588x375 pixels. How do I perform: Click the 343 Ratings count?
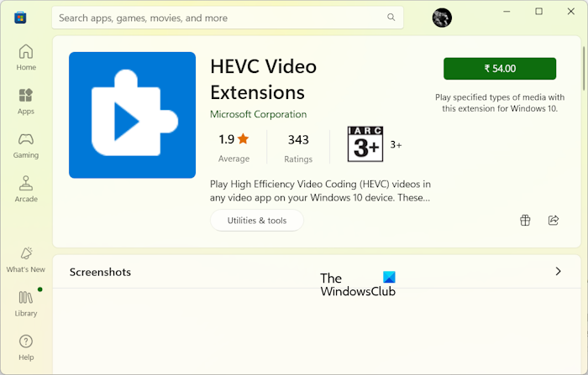click(x=298, y=148)
